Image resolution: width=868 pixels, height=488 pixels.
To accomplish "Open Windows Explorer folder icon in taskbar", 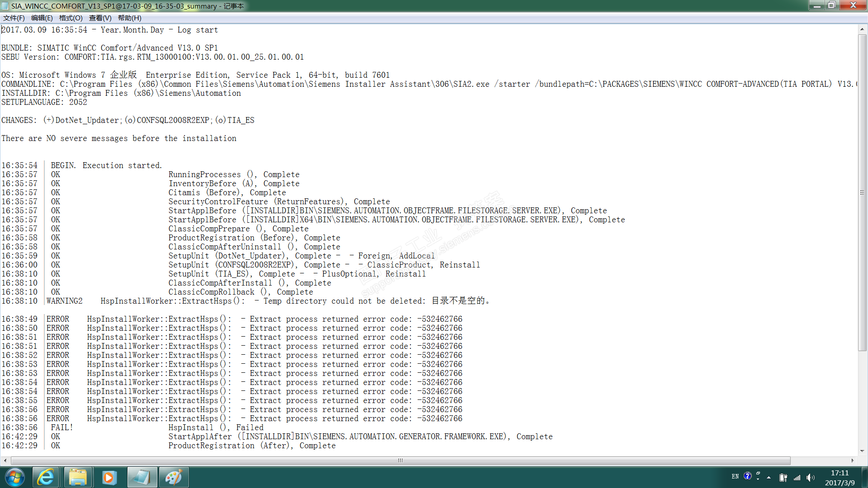I will pyautogui.click(x=78, y=477).
